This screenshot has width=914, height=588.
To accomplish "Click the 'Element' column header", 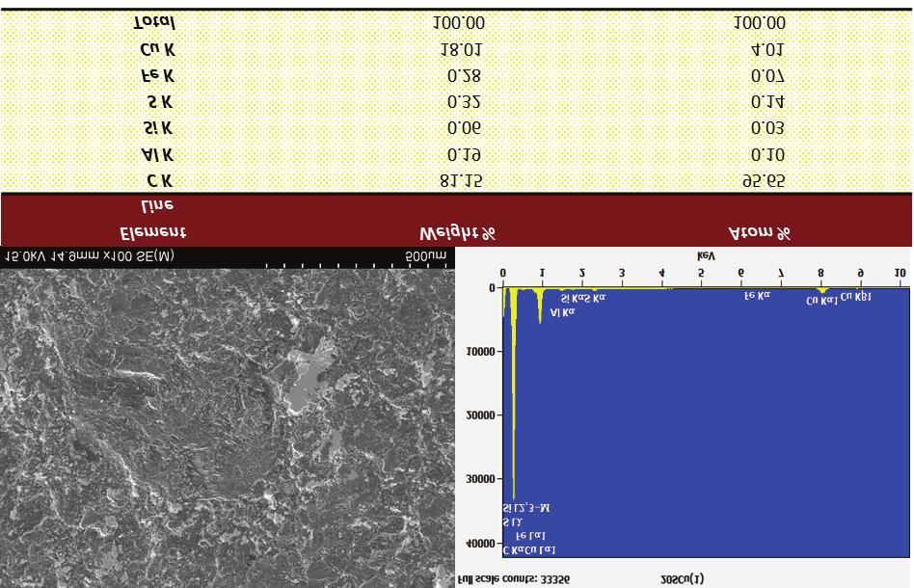I will 152,233.
